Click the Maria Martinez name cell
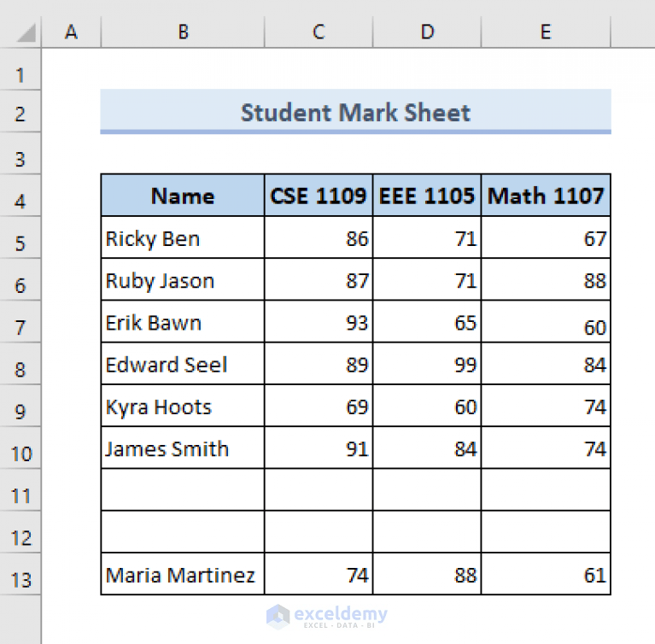Image resolution: width=655 pixels, height=644 pixels. 183,574
